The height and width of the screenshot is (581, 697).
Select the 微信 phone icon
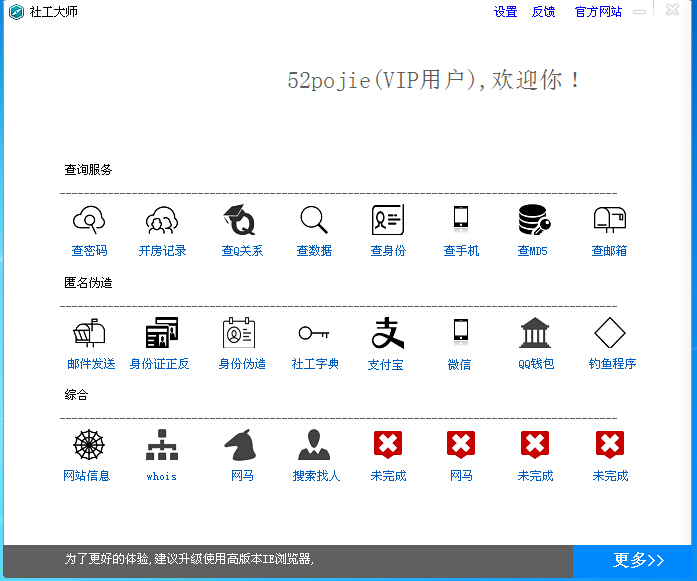(461, 332)
